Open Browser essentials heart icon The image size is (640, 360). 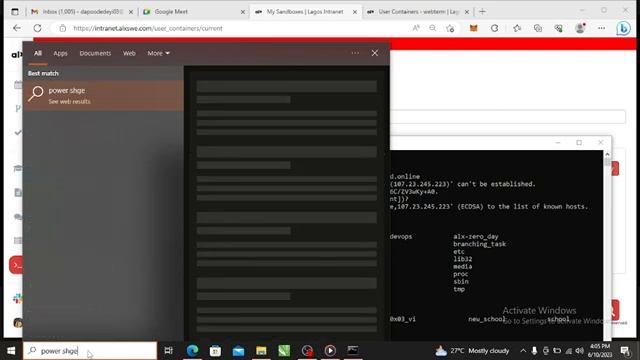(558, 28)
